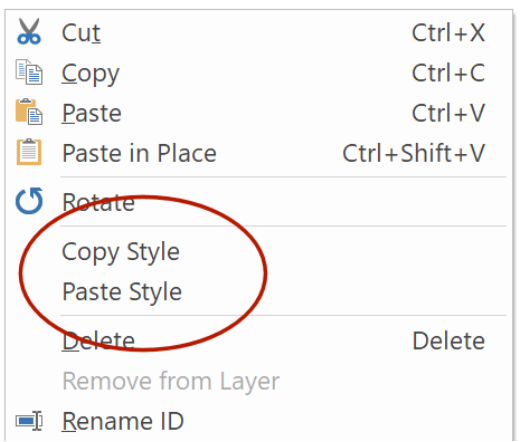Choose the Delete entry label on the left

(x=99, y=340)
